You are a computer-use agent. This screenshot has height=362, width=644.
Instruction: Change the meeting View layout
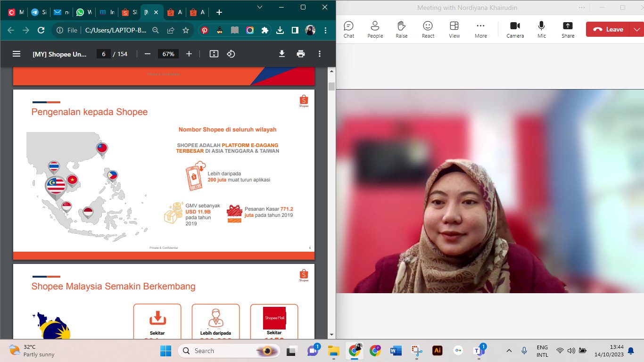click(x=454, y=29)
